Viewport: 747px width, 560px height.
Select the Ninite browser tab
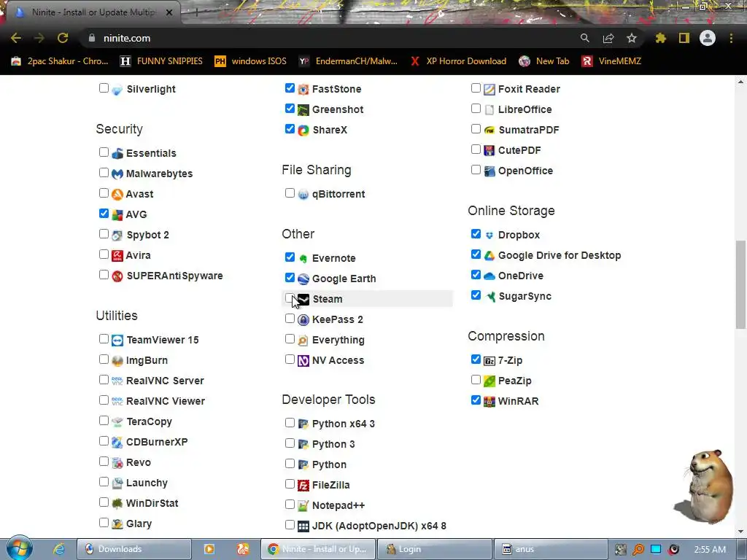point(93,12)
